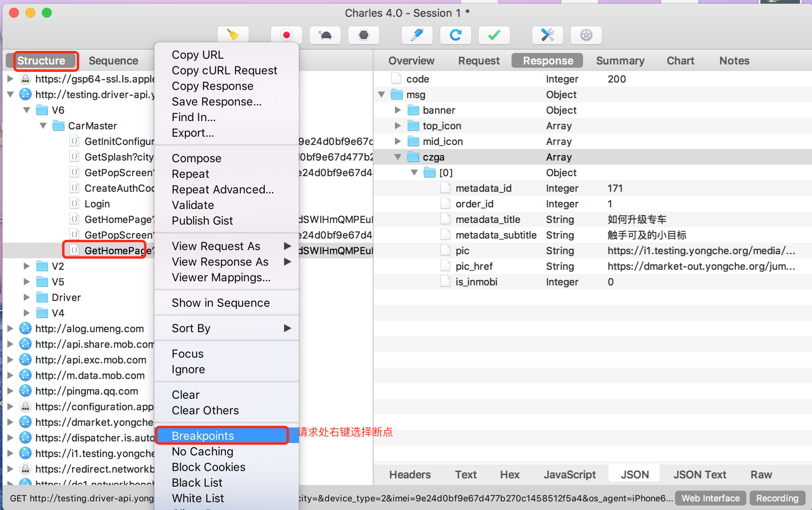The height and width of the screenshot is (510, 812).
Task: Click lock icon beside configuration.app host
Action: pos(25,407)
